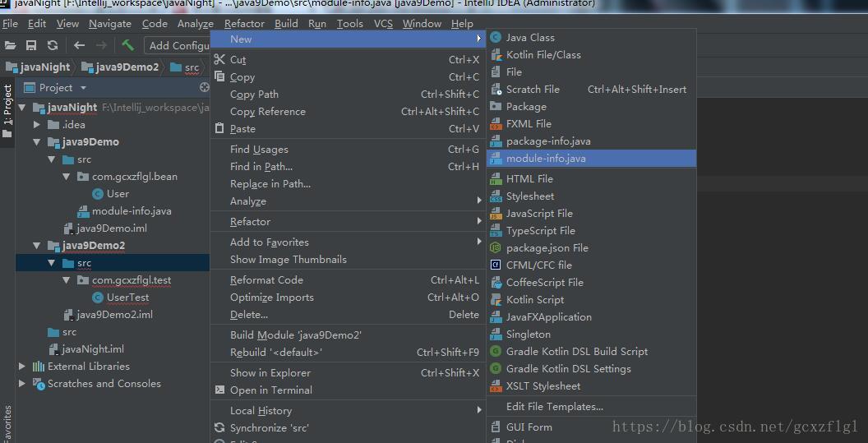
Task: Expand External Libraries node
Action: (22, 366)
